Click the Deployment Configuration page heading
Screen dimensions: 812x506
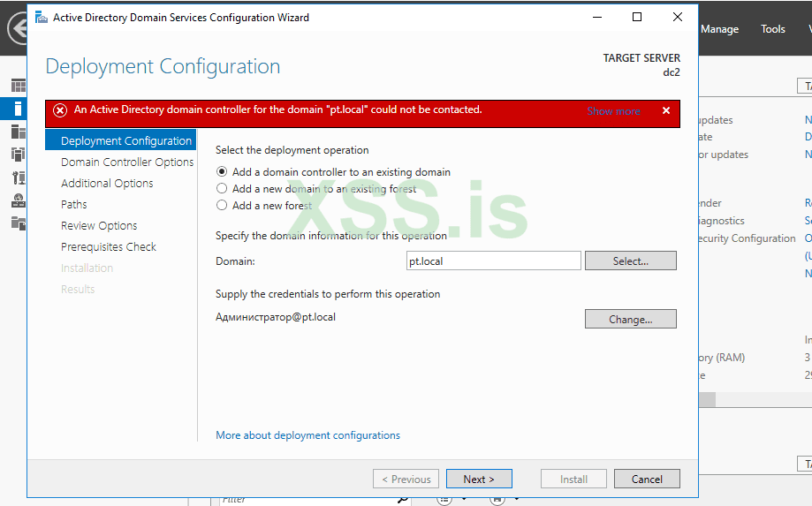[x=163, y=67]
